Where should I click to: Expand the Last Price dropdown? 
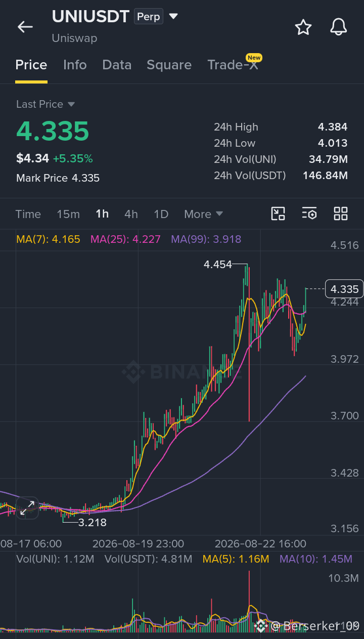tap(71, 104)
